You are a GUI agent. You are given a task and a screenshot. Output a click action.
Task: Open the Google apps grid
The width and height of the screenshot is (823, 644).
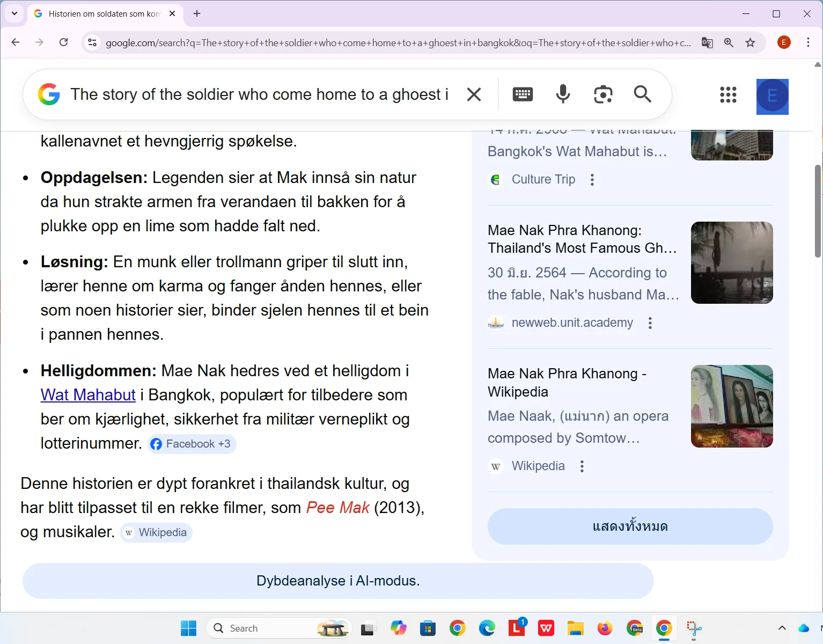(728, 95)
